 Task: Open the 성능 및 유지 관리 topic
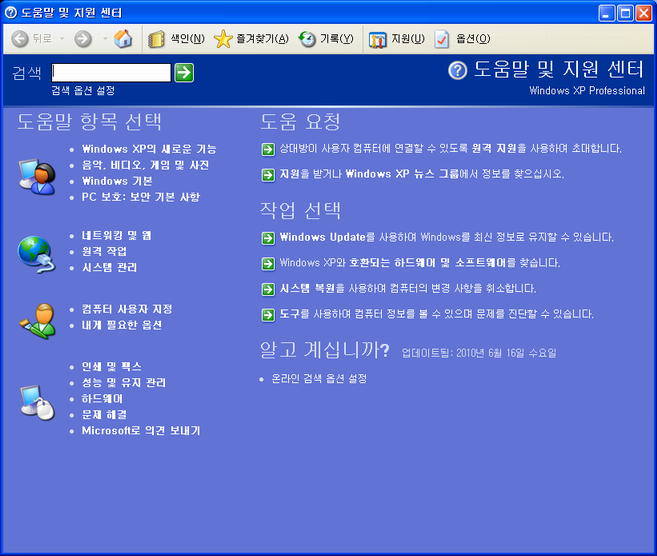click(124, 382)
